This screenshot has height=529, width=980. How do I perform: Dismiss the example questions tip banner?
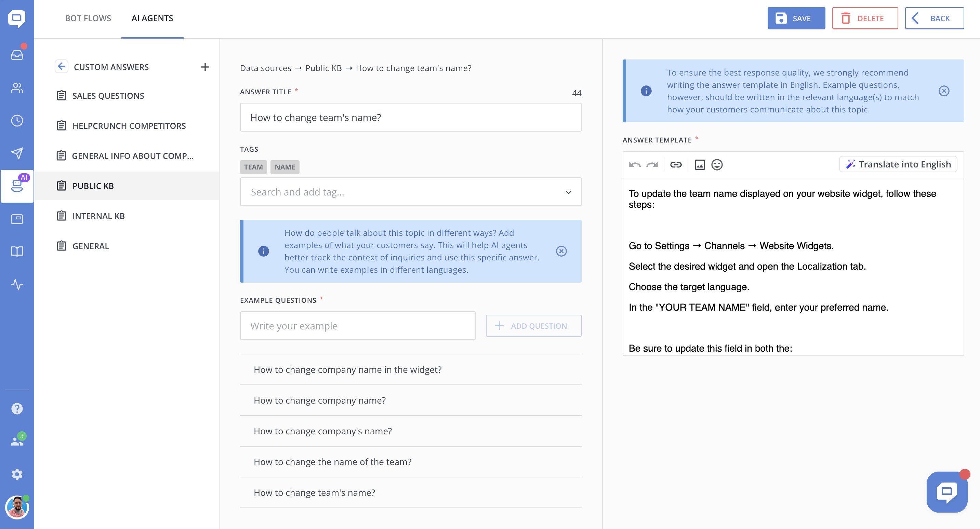click(x=561, y=251)
